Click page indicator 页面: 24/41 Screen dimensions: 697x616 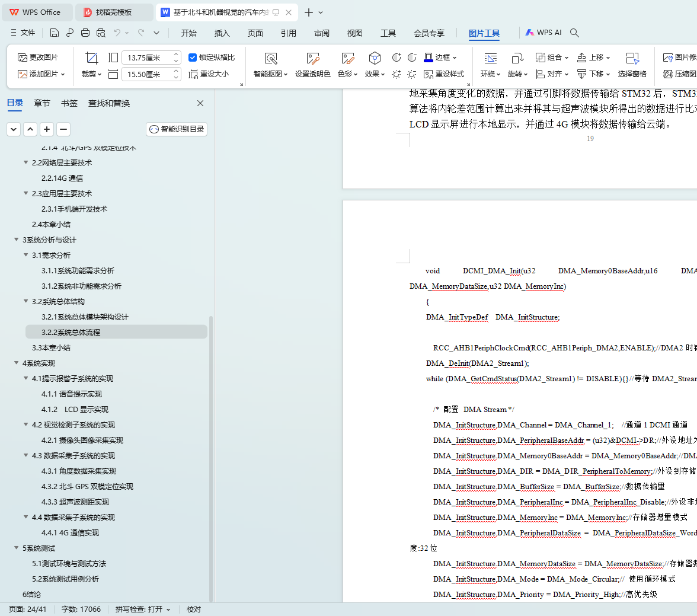pos(27,609)
